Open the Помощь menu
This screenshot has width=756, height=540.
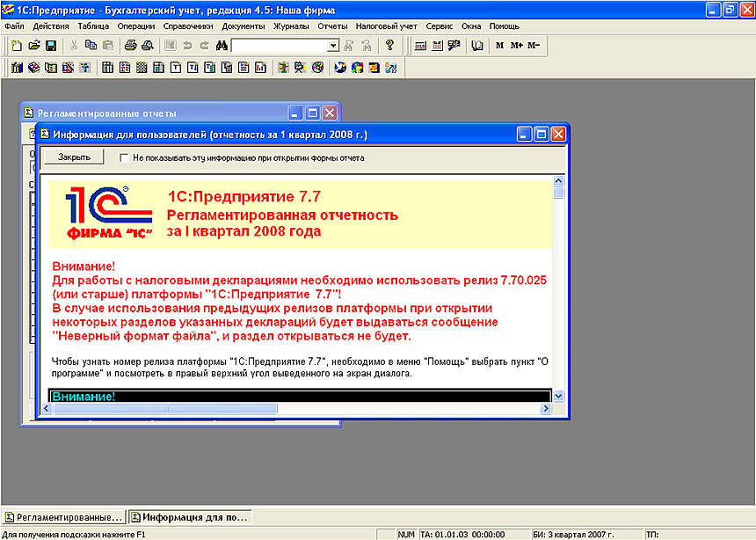click(x=505, y=26)
